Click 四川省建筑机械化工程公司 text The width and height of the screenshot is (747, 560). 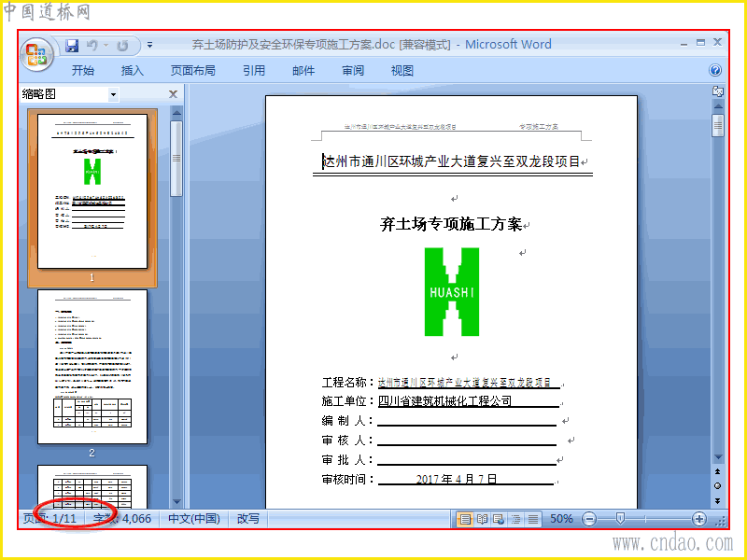(445, 401)
